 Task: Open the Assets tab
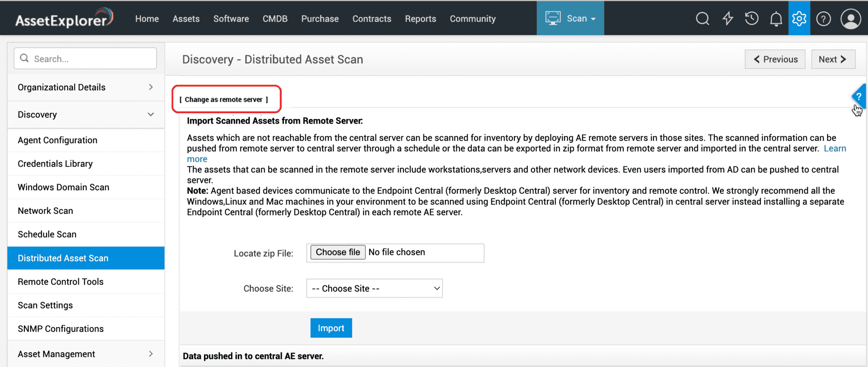186,19
